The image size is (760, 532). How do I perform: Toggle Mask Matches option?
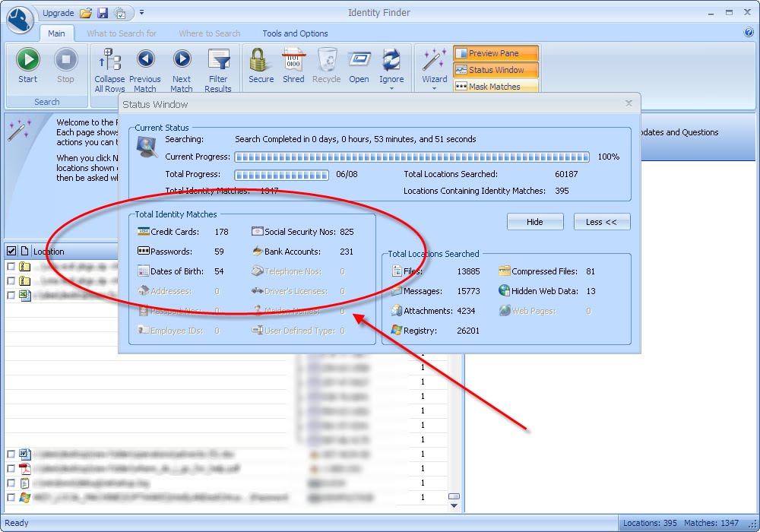496,86
